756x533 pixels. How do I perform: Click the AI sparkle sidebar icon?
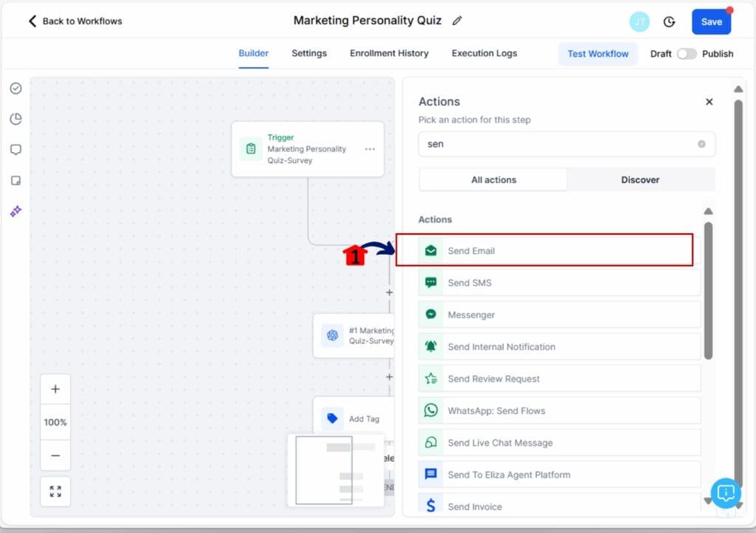[x=16, y=211]
